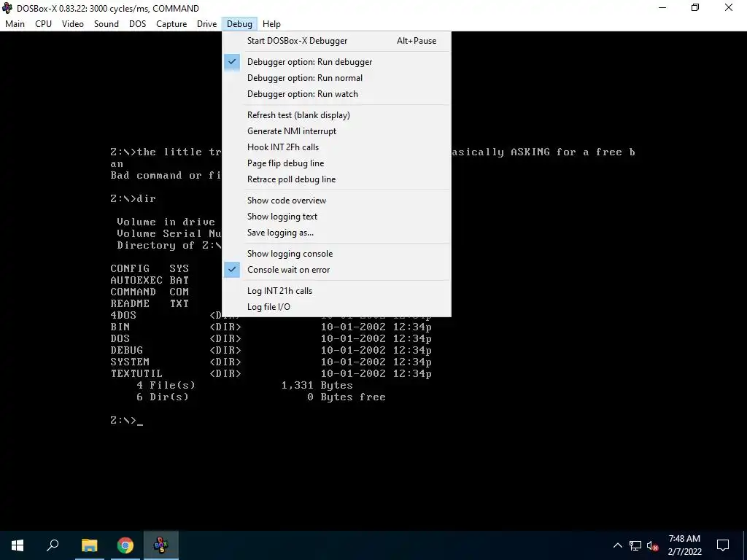Toggle Retrace poll debug line

tap(336, 179)
